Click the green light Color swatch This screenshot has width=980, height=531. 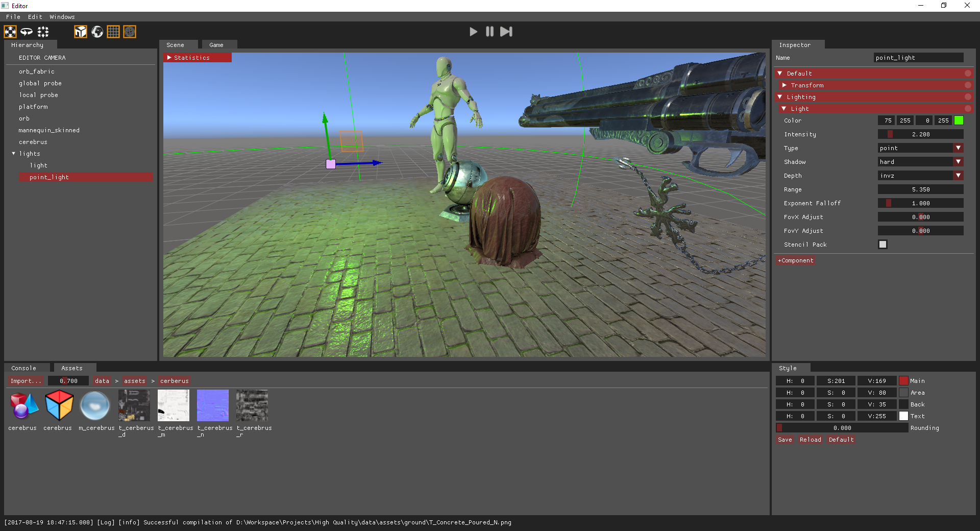click(x=959, y=120)
